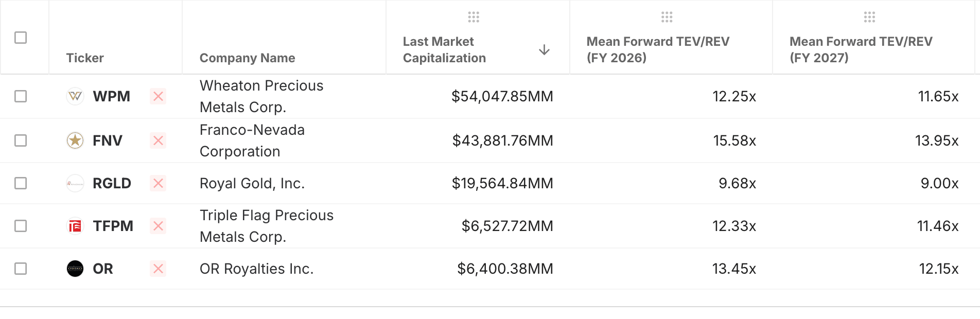Select the Royal Gold row checkbox

point(21,183)
